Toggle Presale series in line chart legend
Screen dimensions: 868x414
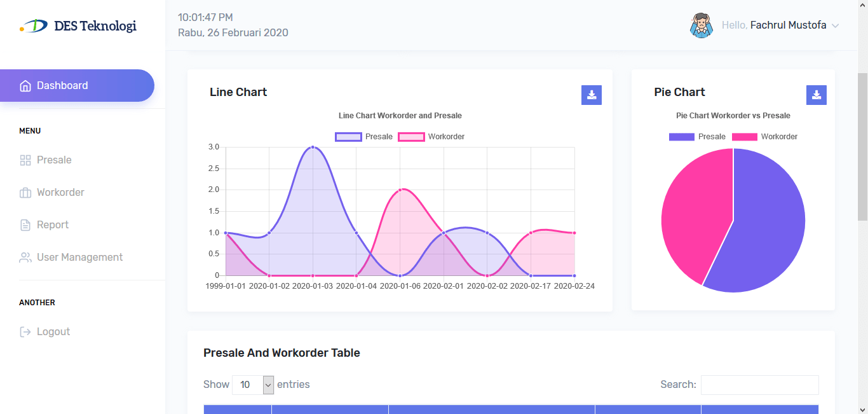coord(364,137)
